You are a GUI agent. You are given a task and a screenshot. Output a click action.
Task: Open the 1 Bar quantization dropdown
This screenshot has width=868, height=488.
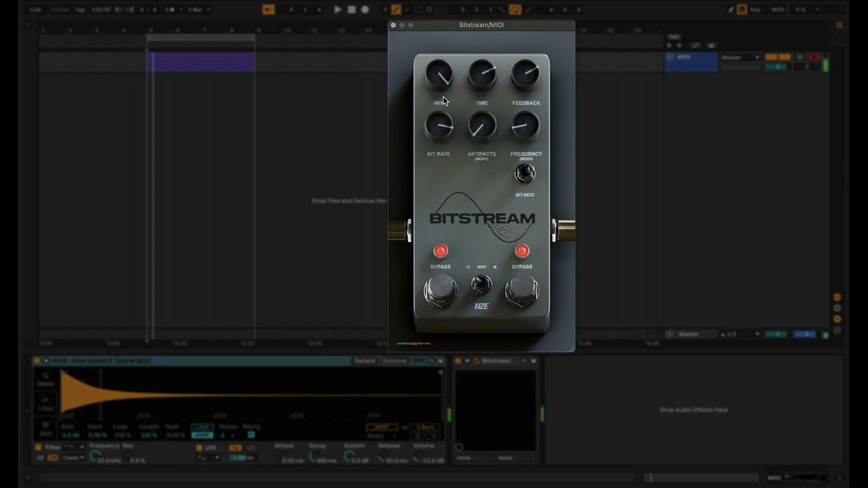click(x=198, y=9)
